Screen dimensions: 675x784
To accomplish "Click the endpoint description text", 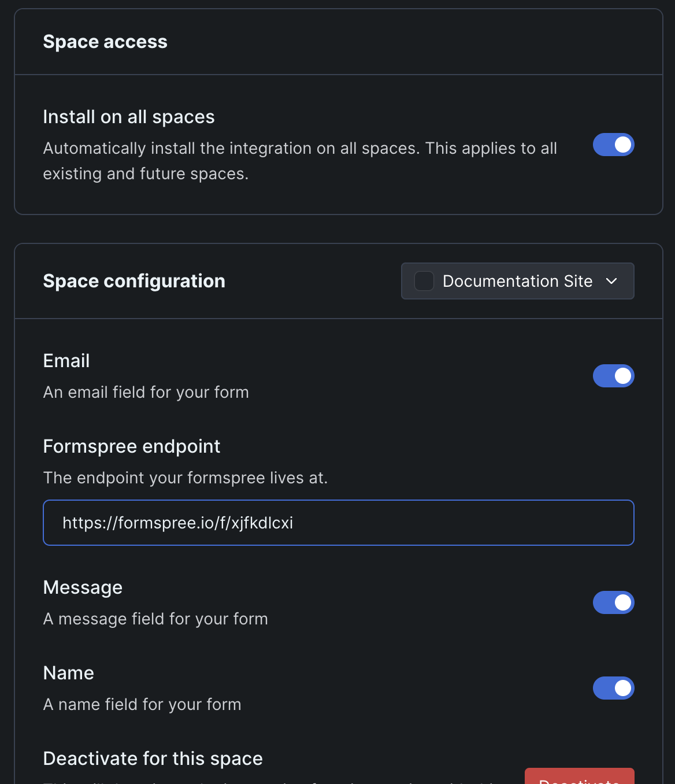I will [186, 478].
